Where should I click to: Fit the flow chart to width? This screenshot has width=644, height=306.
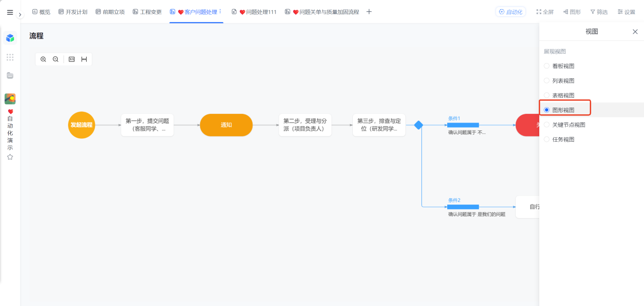point(84,59)
